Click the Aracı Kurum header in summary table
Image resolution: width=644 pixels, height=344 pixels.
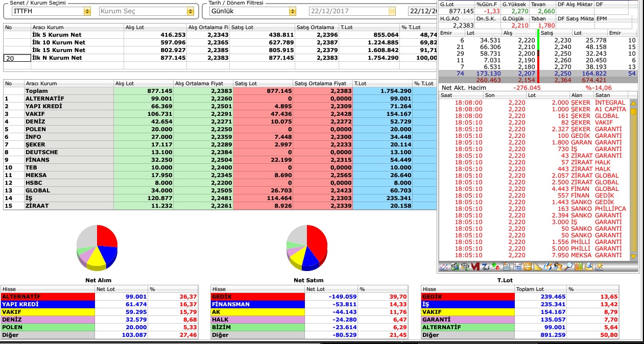tap(77, 27)
